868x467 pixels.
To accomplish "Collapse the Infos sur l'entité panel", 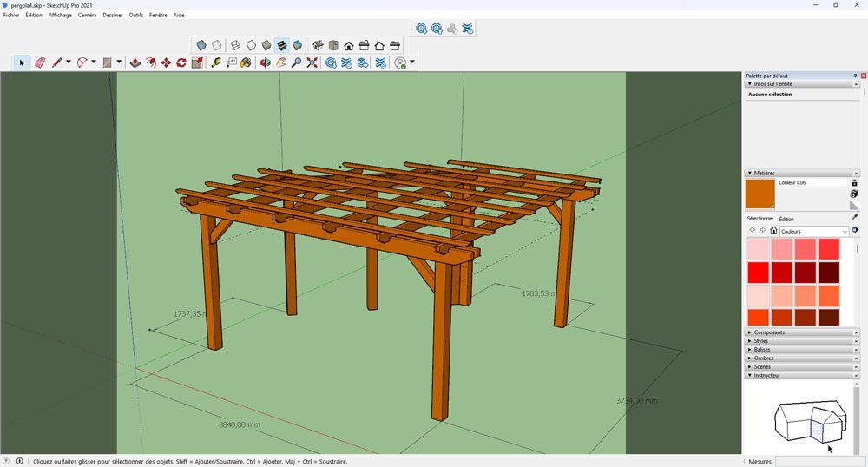I will click(x=750, y=84).
